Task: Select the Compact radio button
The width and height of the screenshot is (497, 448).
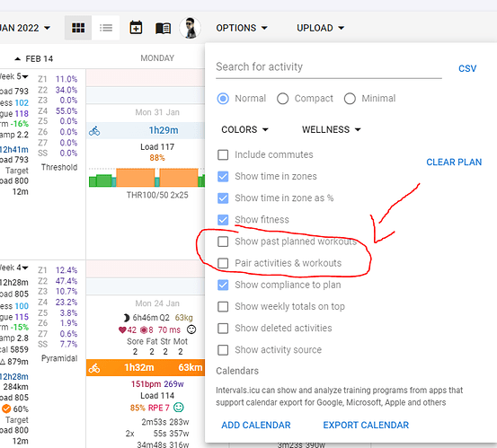Action: click(282, 99)
